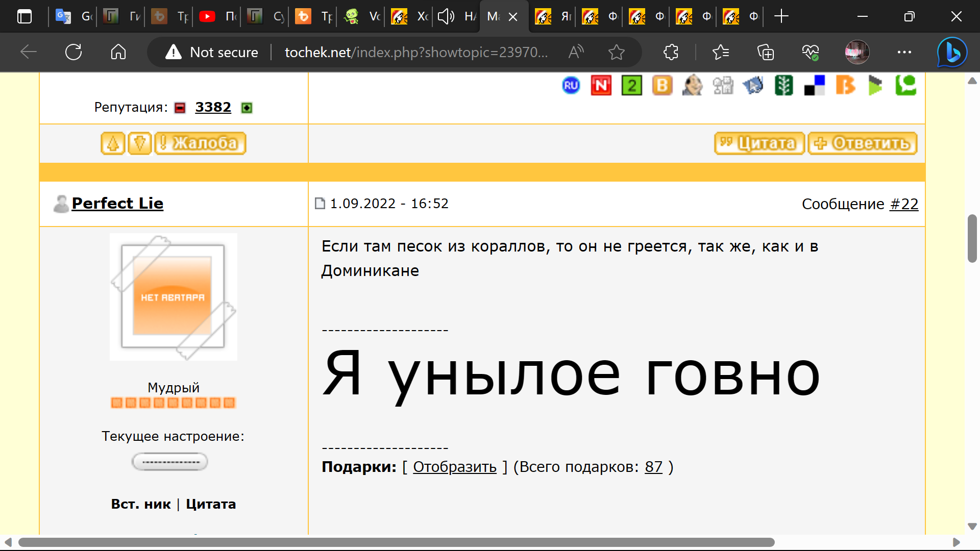Open the reputation value 3382 link
This screenshot has width=980, height=551.
pyautogui.click(x=213, y=107)
